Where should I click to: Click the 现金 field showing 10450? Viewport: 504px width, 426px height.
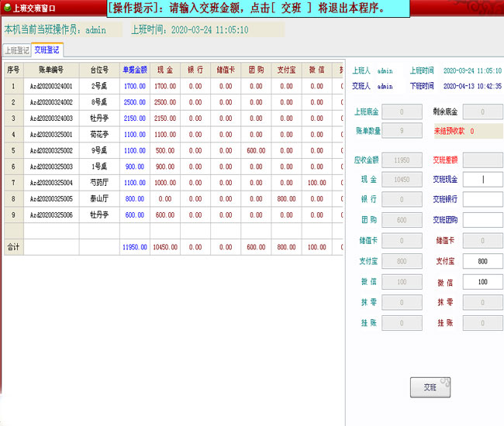pyautogui.click(x=402, y=180)
